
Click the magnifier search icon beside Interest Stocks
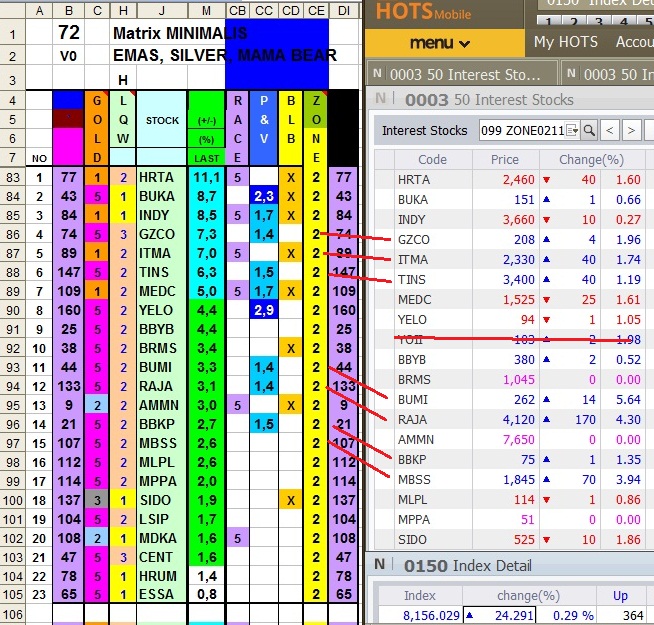(589, 131)
